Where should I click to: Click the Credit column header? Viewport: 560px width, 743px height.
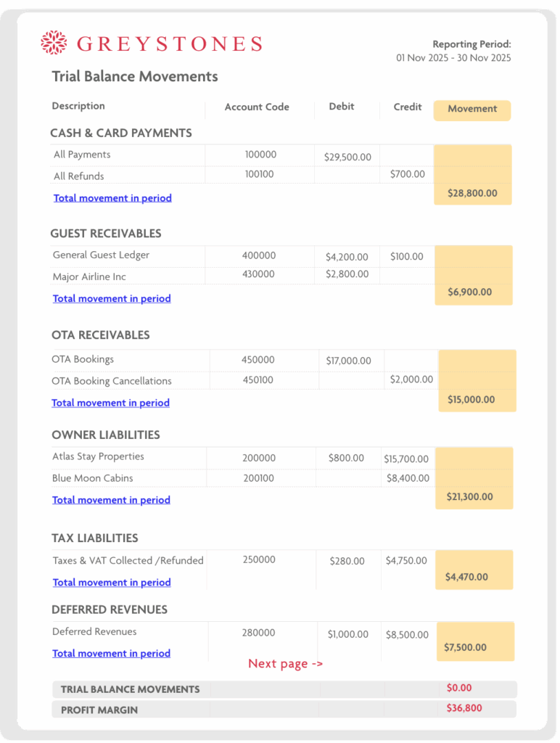[x=408, y=107]
